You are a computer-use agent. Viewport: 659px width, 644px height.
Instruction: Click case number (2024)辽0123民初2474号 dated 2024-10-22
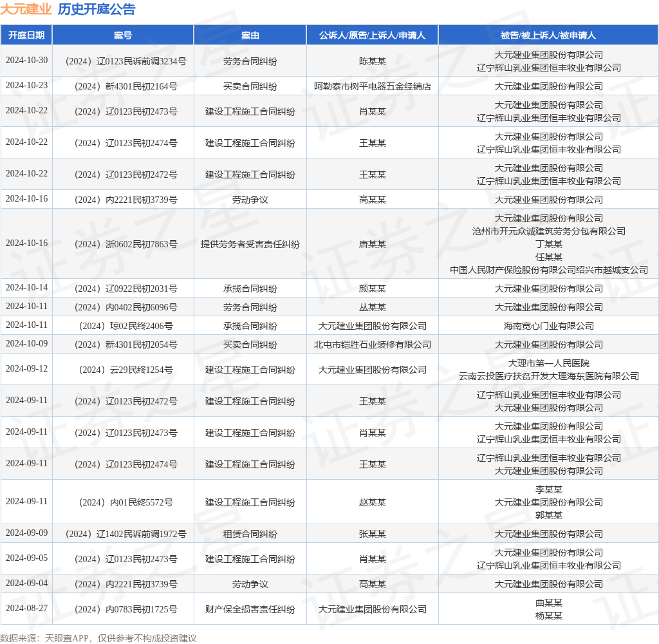tap(125, 144)
